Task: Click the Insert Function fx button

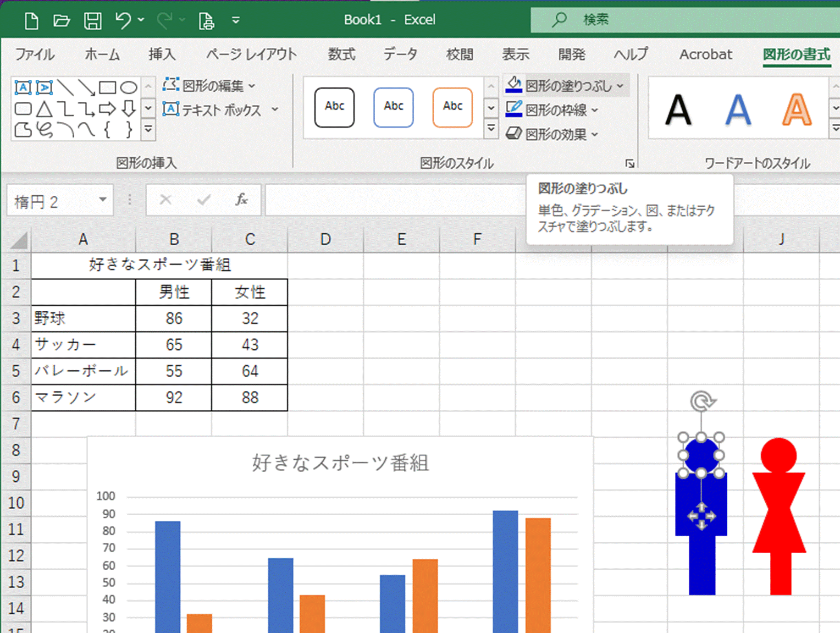Action: click(x=242, y=200)
